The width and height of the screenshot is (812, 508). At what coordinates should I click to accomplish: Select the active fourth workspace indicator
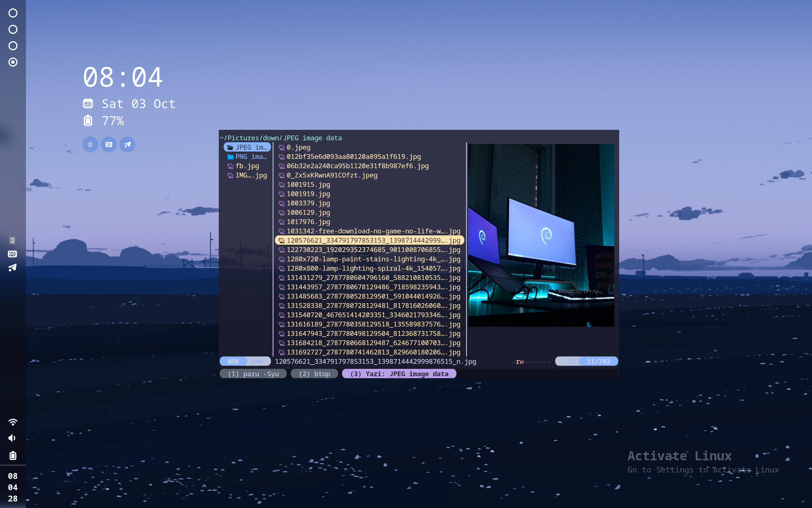pyautogui.click(x=13, y=62)
